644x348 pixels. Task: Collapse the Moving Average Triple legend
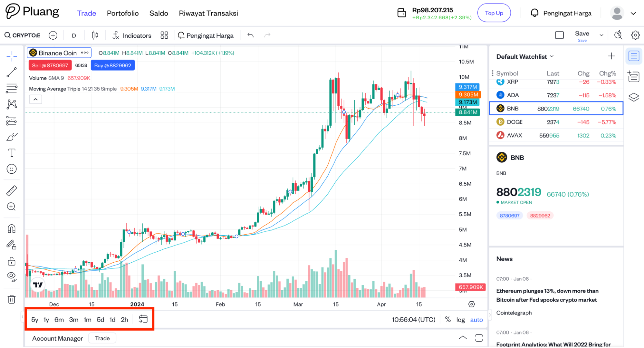click(35, 99)
